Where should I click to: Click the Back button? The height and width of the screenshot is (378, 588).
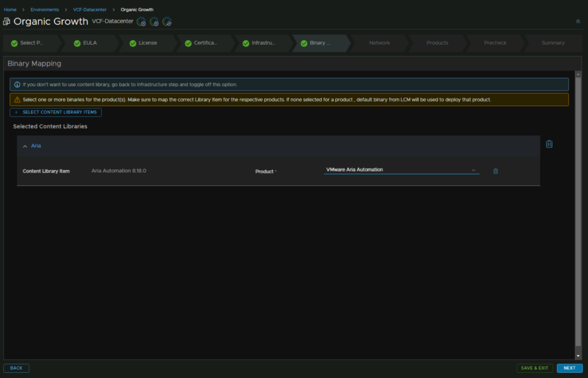(16, 368)
